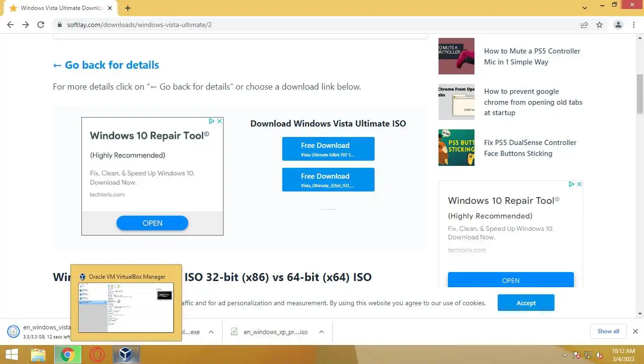Image resolution: width=644 pixels, height=364 pixels.
Task: Follow the Go back for details link
Action: coord(106,65)
